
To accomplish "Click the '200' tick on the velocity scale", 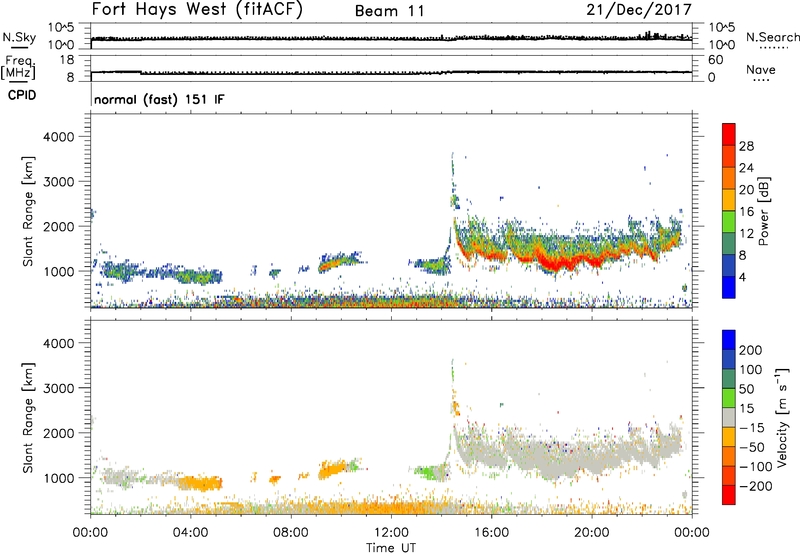I will click(x=751, y=350).
